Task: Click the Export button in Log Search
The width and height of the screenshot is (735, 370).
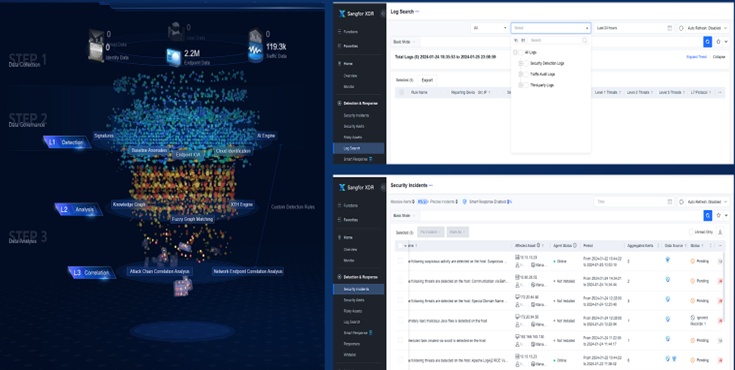Action: (427, 80)
